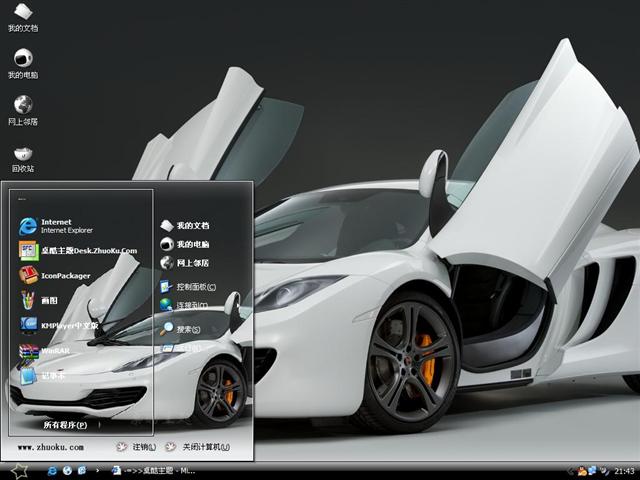Open 我的文档 in the Start menu right column
The image size is (640, 480).
[x=191, y=226]
